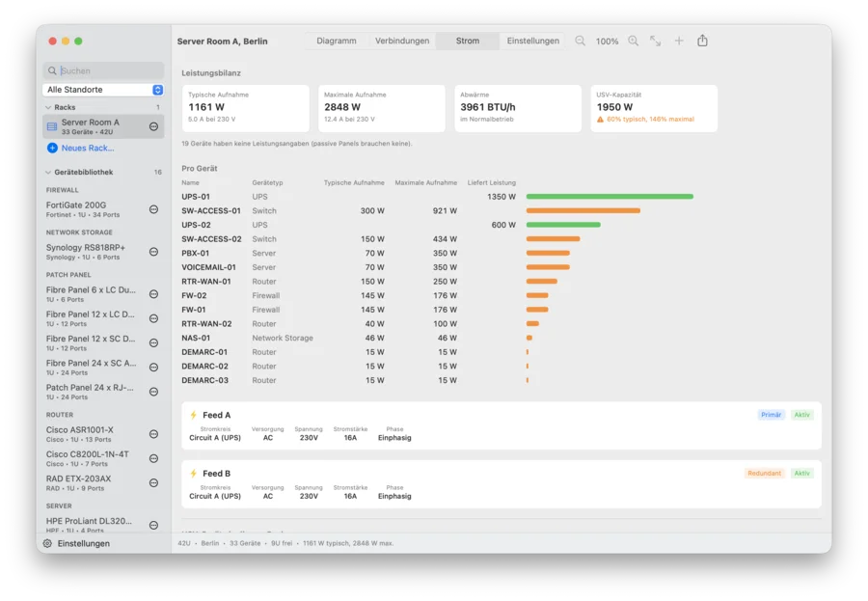Open the Einstellungen gear in sidebar footer

pos(47,543)
